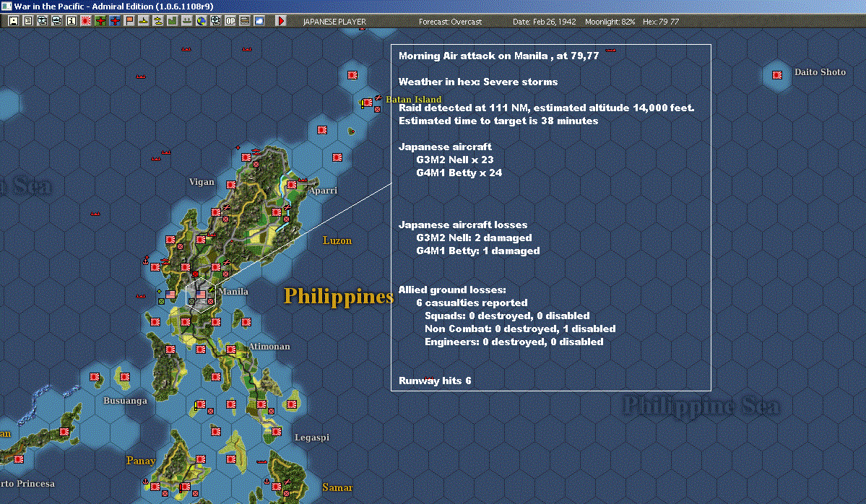Click the green land terrain toolbar icon

[x=173, y=21]
